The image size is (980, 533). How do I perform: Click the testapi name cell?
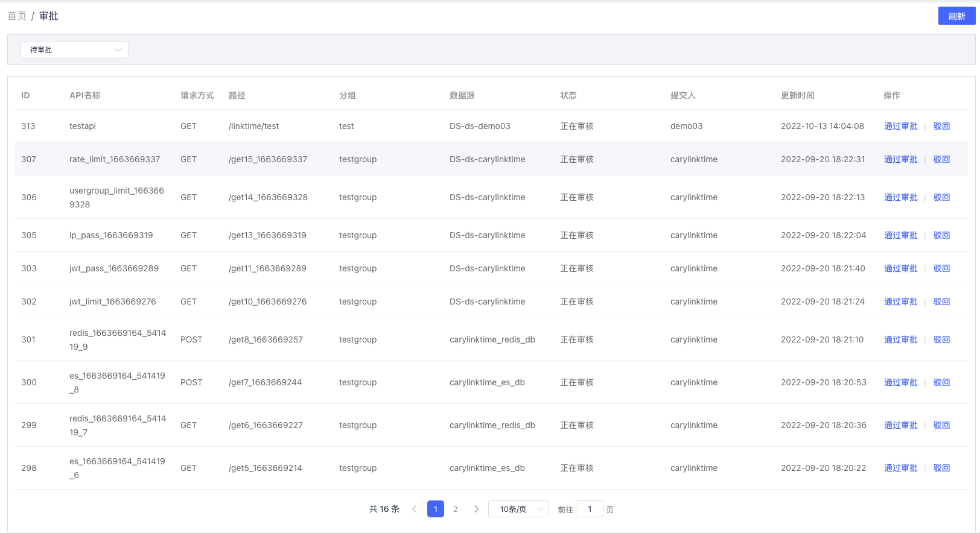coord(83,126)
